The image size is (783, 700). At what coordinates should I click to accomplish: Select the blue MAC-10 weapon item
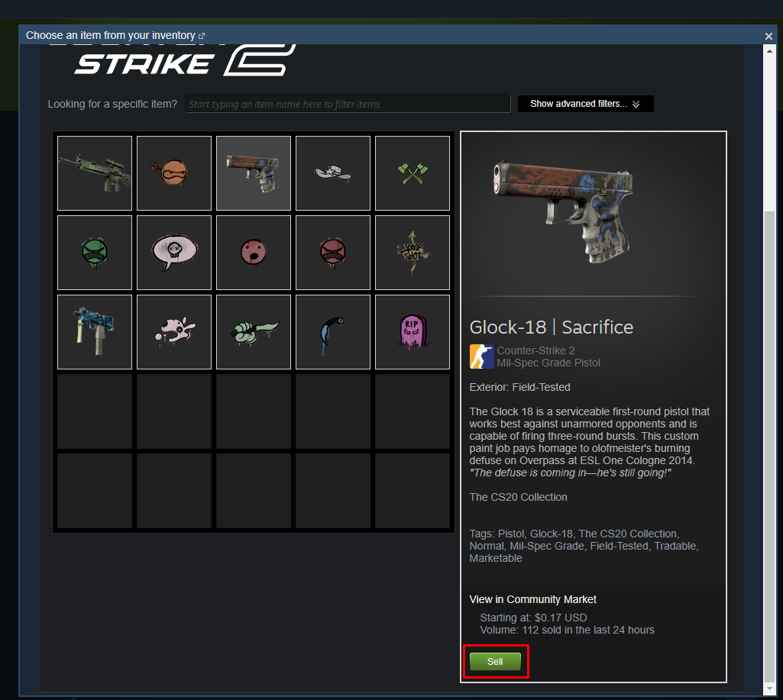coord(95,332)
